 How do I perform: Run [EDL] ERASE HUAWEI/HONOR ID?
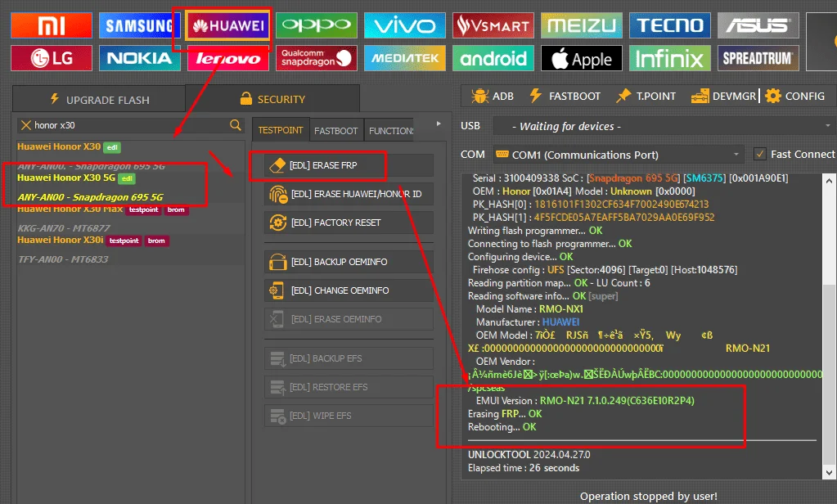pyautogui.click(x=349, y=194)
